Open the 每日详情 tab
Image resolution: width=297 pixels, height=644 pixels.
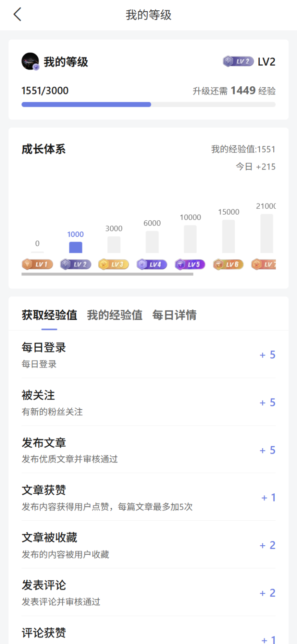point(174,315)
